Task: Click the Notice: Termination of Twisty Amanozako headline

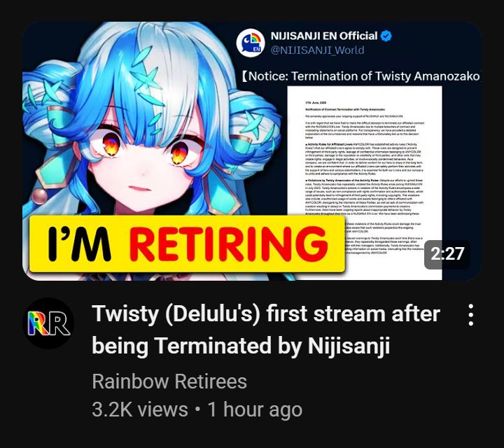Action: point(360,76)
